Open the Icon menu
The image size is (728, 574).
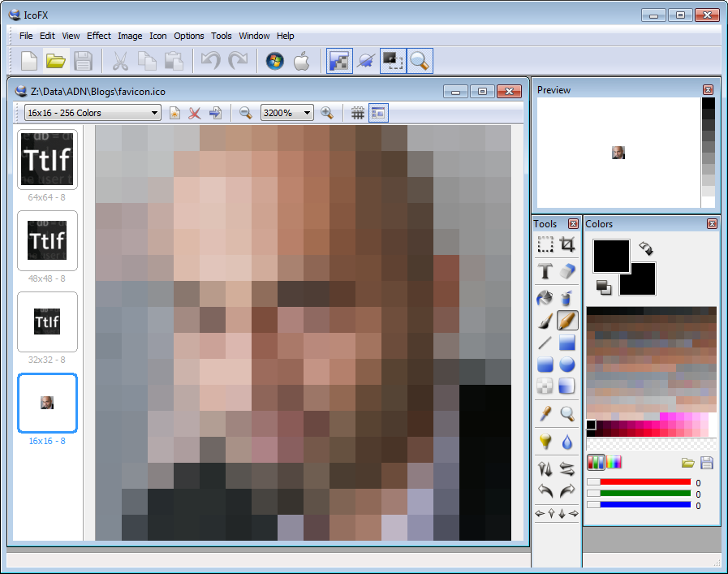pyautogui.click(x=158, y=36)
